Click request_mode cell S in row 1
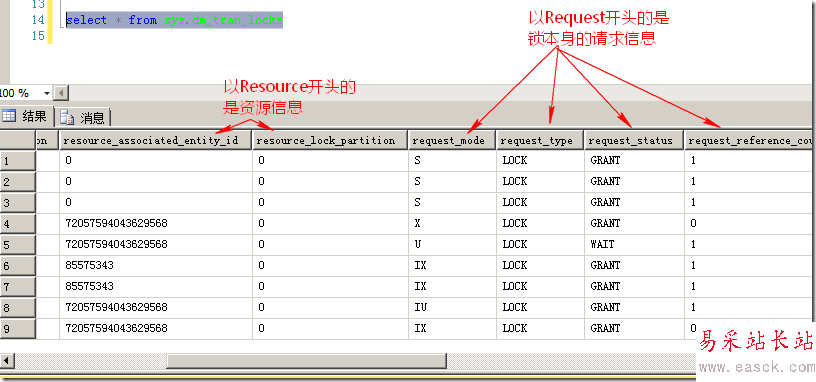The width and height of the screenshot is (816, 382). tap(452, 160)
